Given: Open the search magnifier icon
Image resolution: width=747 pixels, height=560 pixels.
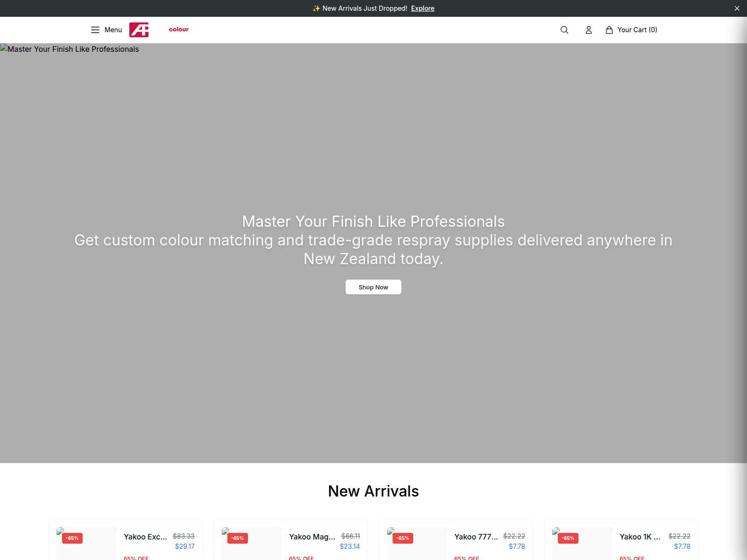Looking at the screenshot, I should (564, 30).
